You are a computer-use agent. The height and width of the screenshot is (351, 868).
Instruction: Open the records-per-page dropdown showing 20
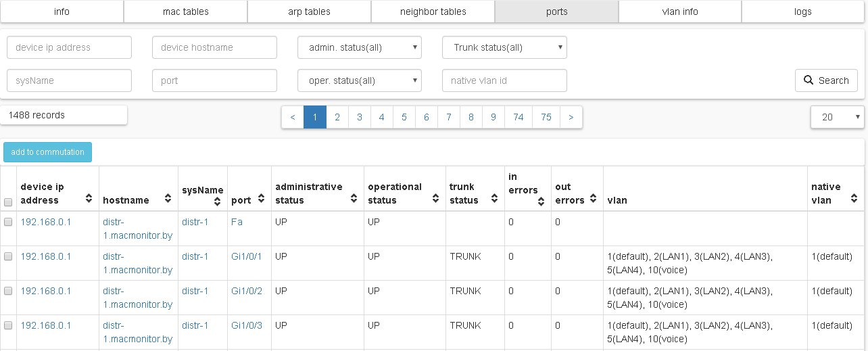pos(837,117)
